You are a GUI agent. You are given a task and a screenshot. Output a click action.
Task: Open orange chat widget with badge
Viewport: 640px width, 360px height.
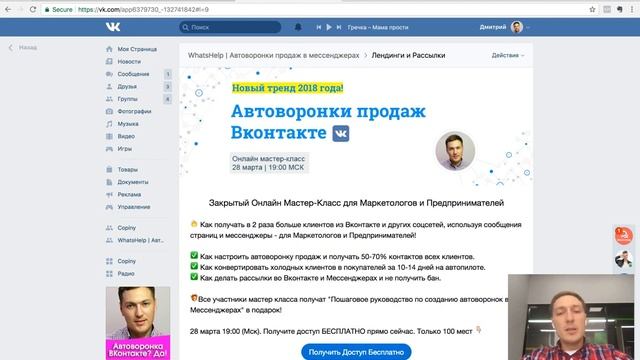[x=624, y=236]
